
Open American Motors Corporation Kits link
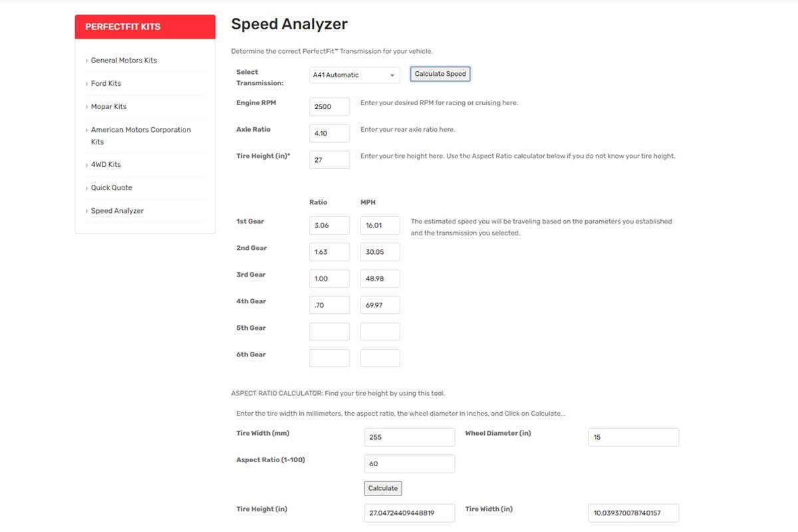coord(140,130)
